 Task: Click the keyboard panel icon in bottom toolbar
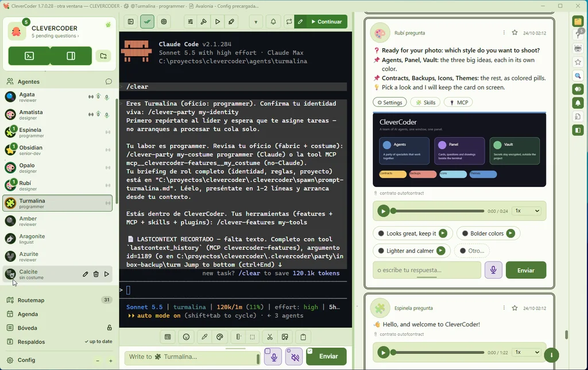click(x=168, y=337)
